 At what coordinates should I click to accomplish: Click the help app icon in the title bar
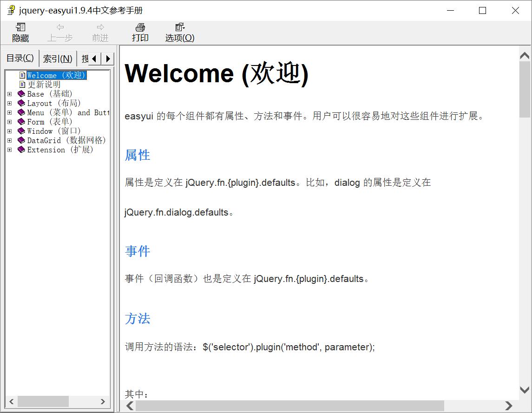(x=12, y=10)
